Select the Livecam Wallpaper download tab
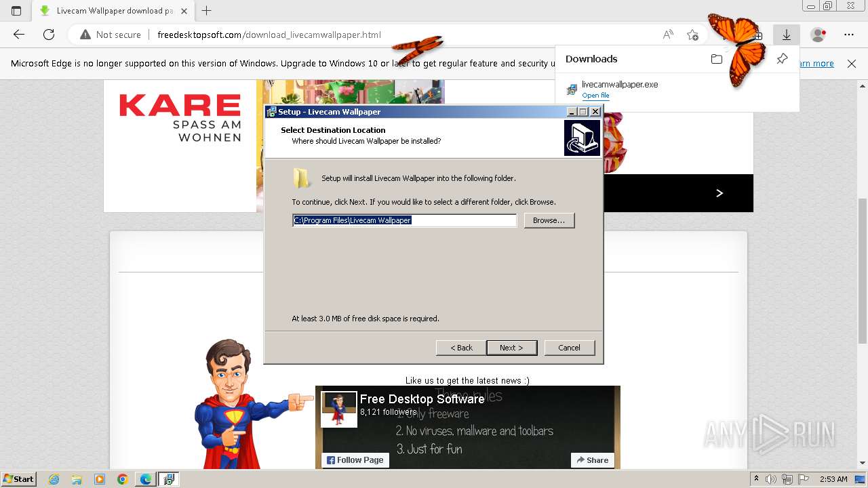This screenshot has height=488, width=868. (x=113, y=11)
